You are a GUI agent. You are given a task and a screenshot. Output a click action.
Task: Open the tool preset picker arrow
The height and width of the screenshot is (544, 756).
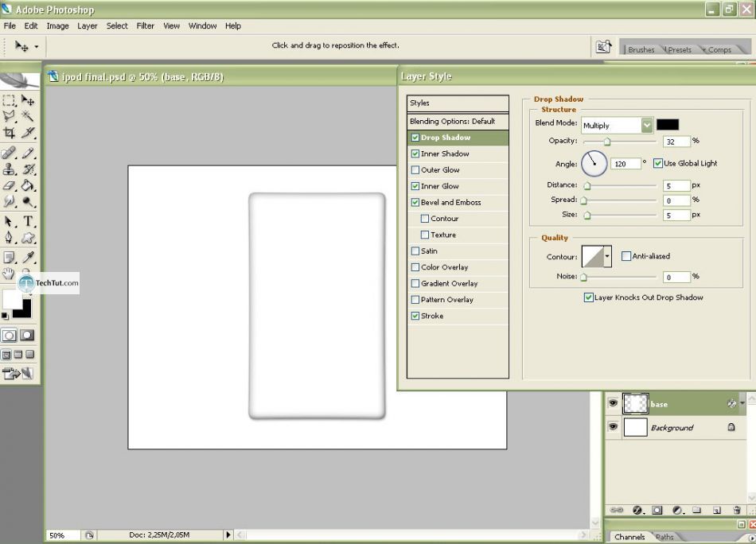pyautogui.click(x=37, y=47)
